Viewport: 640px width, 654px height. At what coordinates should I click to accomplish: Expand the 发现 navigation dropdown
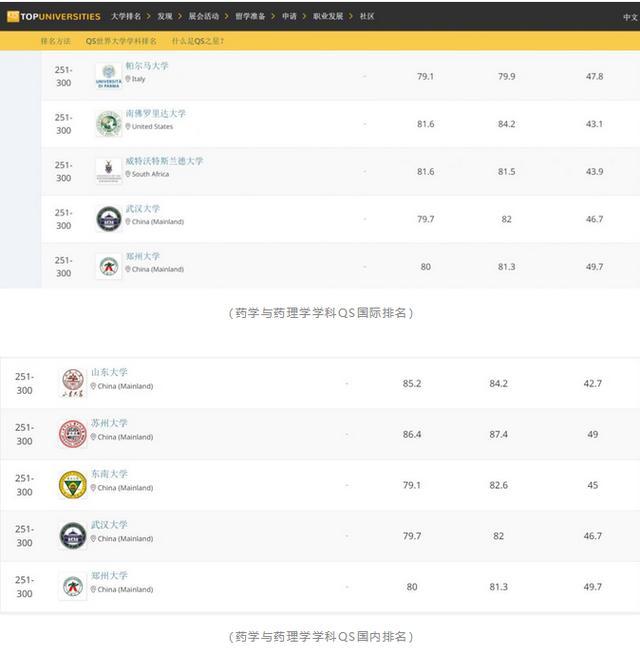click(165, 17)
